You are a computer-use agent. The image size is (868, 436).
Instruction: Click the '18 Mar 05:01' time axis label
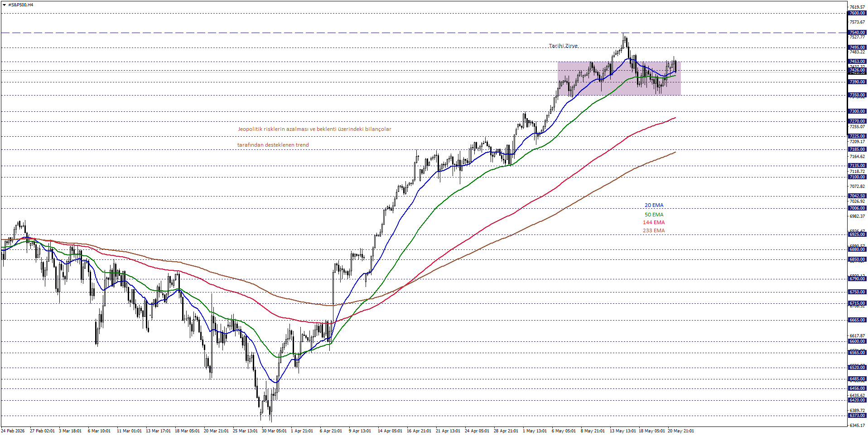[x=187, y=431]
